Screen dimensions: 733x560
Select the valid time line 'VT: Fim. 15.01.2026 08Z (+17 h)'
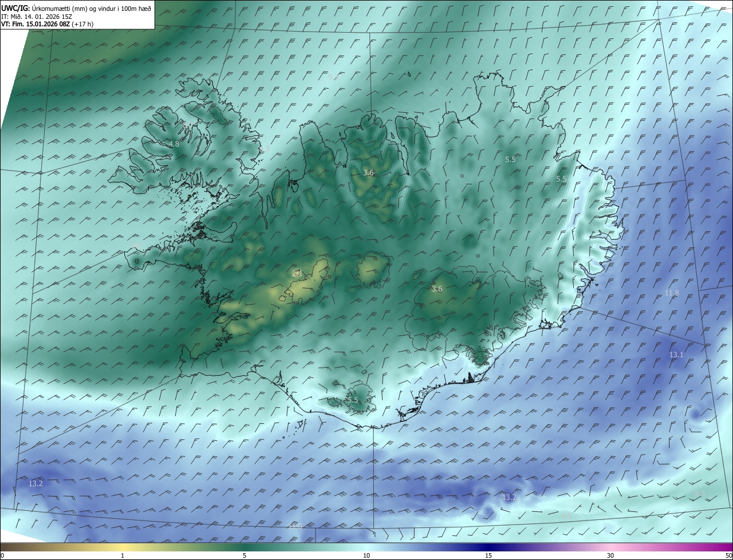[x=47, y=23]
